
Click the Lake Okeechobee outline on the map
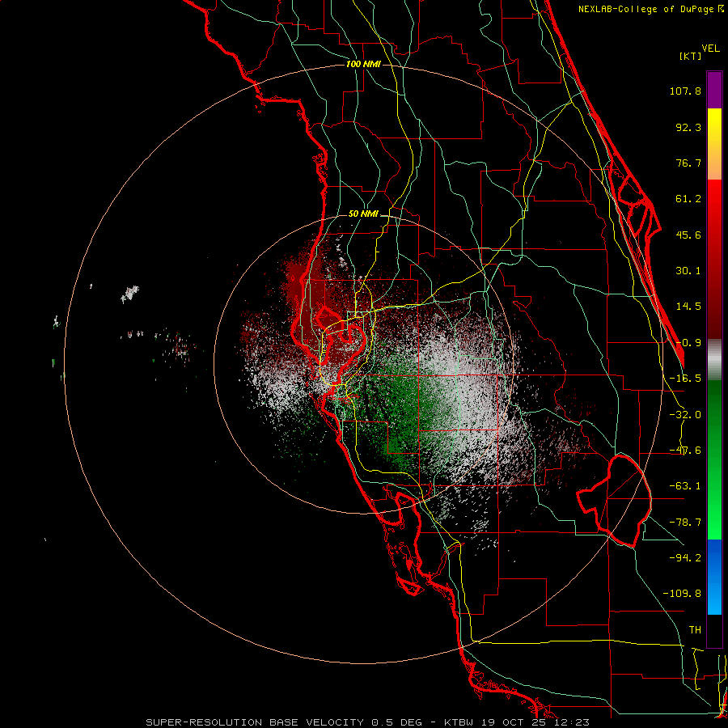[x=614, y=500]
